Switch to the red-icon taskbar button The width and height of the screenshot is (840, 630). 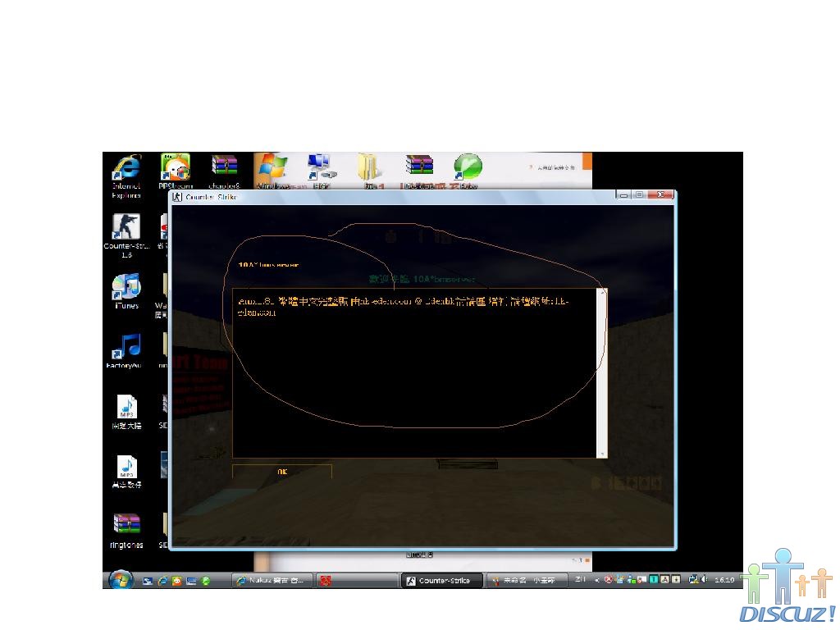coord(357,581)
